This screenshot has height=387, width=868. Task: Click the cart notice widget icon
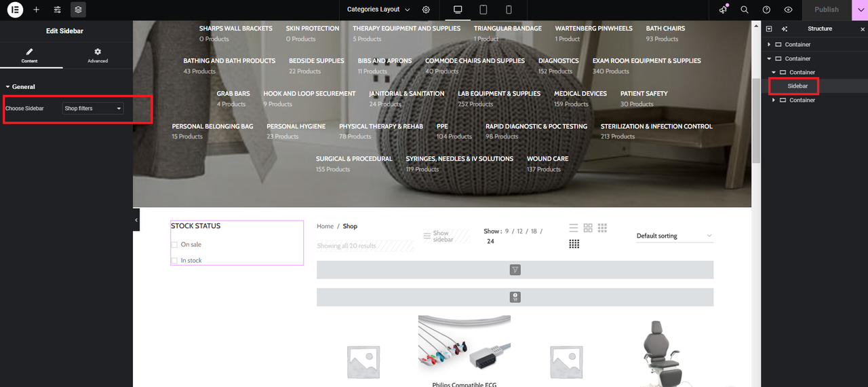pos(515,297)
